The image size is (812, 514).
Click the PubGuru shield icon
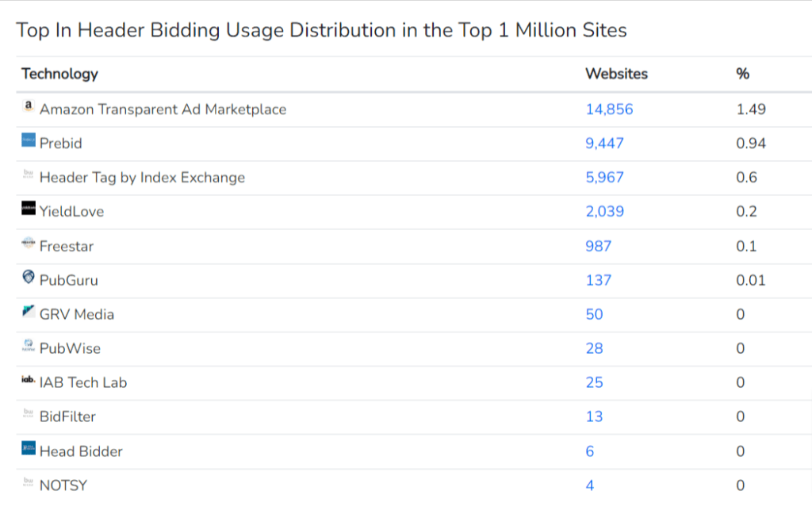coord(29,278)
